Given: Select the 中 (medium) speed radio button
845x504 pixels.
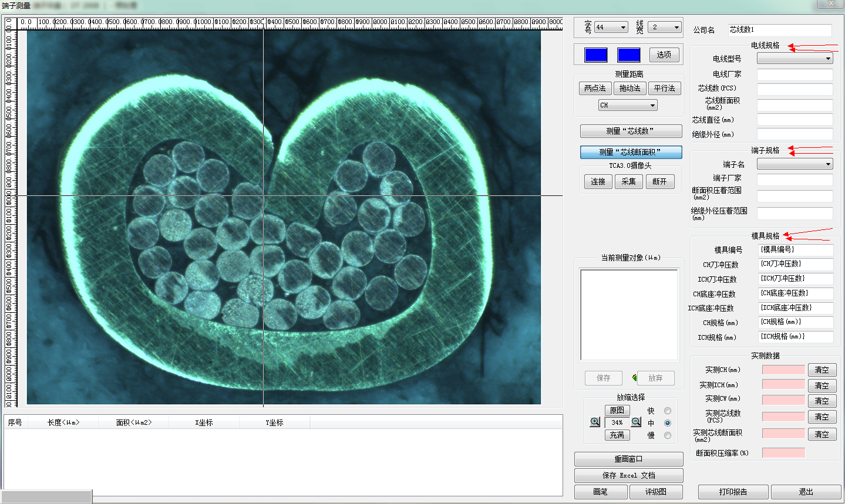Looking at the screenshot, I should 667,423.
